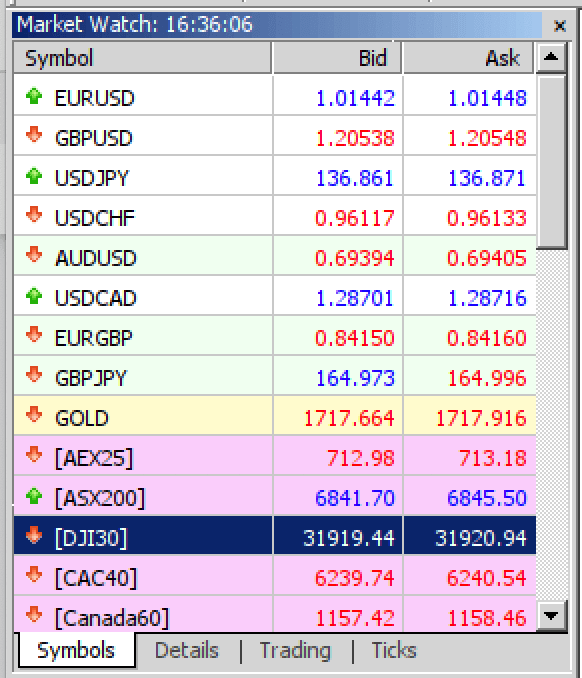Screen dimensions: 582x678
Task: Click [Canada60] bid price 1157.42
Action: (355, 618)
